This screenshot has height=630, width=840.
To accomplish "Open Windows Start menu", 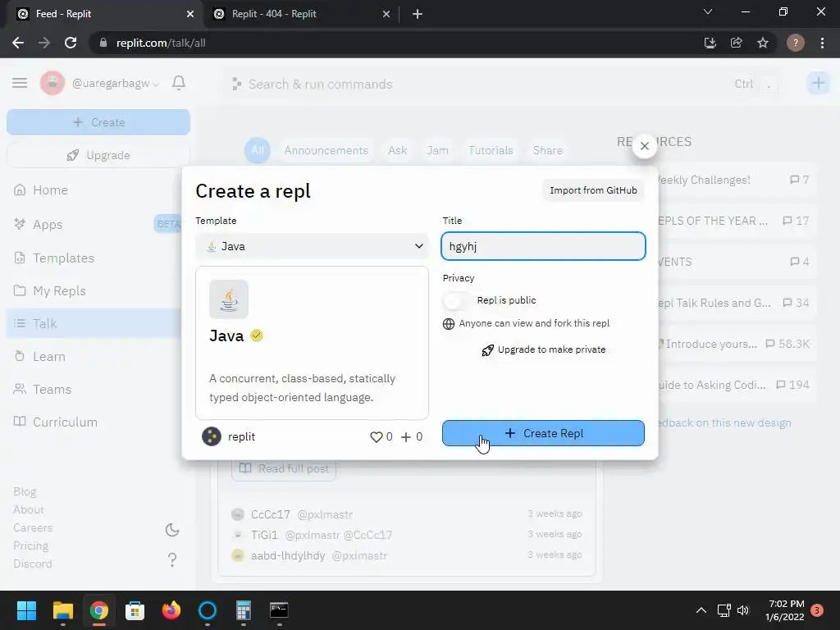I will pyautogui.click(x=26, y=610).
